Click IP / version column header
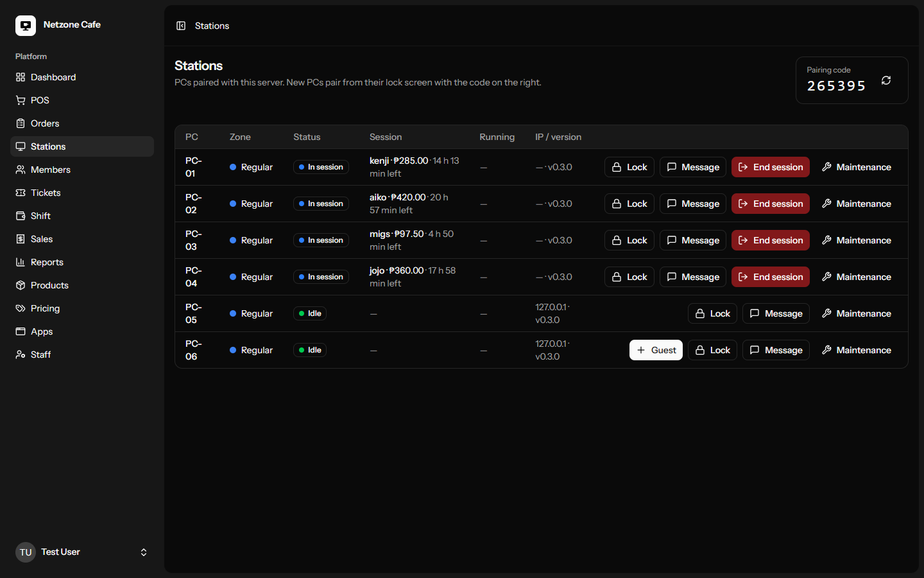The image size is (924, 578). tap(558, 137)
